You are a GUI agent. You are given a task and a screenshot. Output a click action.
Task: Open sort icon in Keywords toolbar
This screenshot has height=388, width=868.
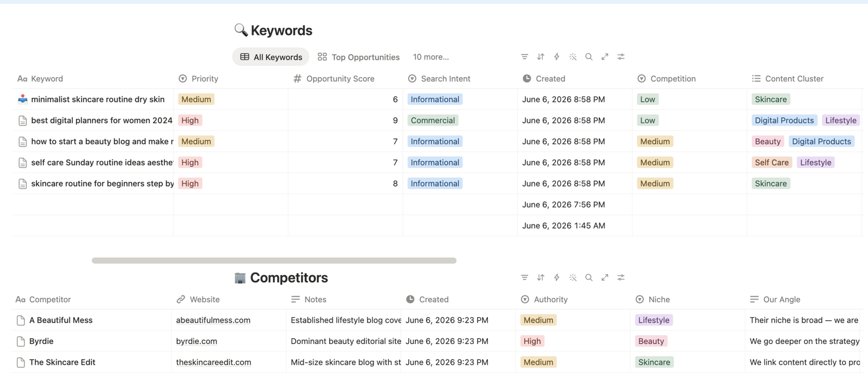coord(540,57)
